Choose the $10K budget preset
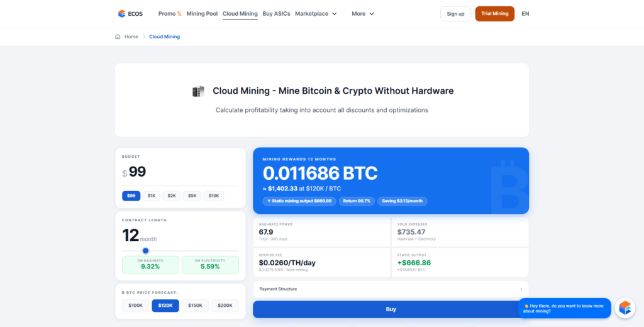The height and width of the screenshot is (327, 644). coord(214,196)
